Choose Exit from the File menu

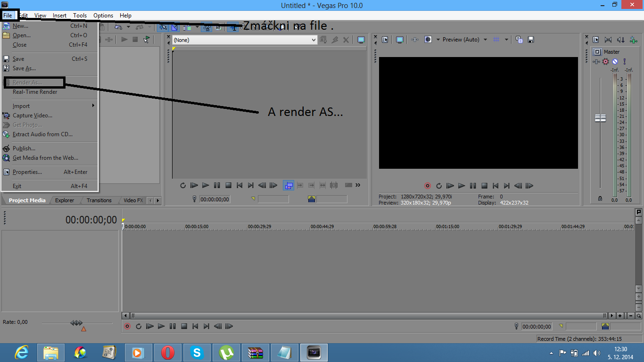[x=50, y=186]
